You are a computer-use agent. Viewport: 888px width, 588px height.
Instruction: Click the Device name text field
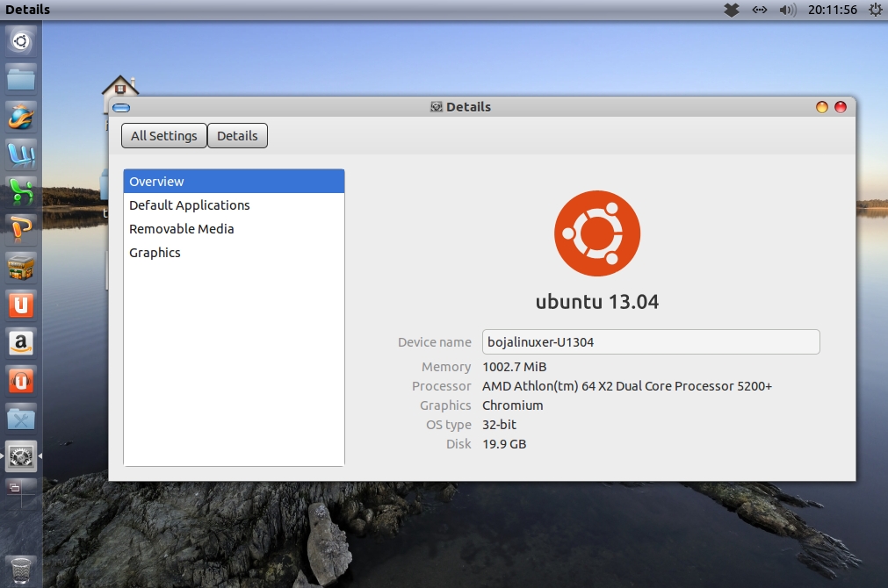click(x=650, y=341)
